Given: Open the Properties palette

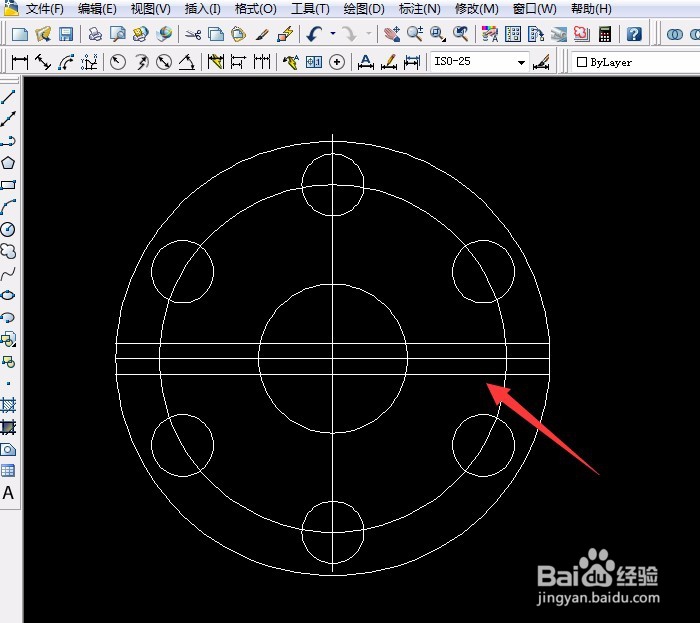Looking at the screenshot, I should (x=490, y=34).
